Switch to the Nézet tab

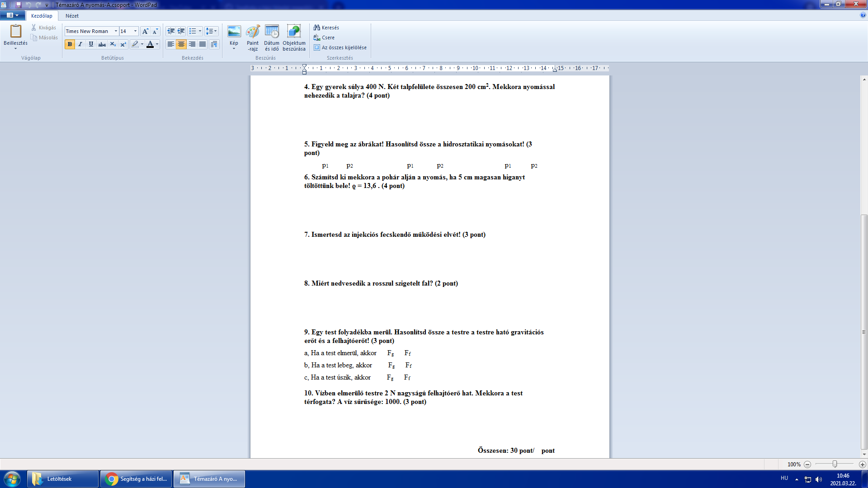[x=72, y=16]
